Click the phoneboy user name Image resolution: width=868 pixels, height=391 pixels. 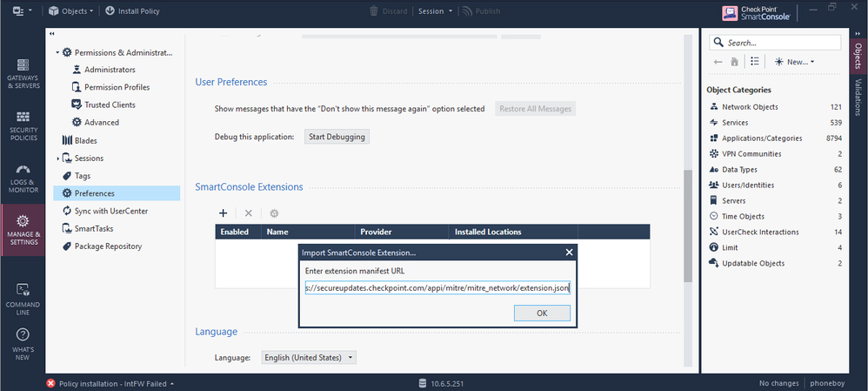coord(826,383)
